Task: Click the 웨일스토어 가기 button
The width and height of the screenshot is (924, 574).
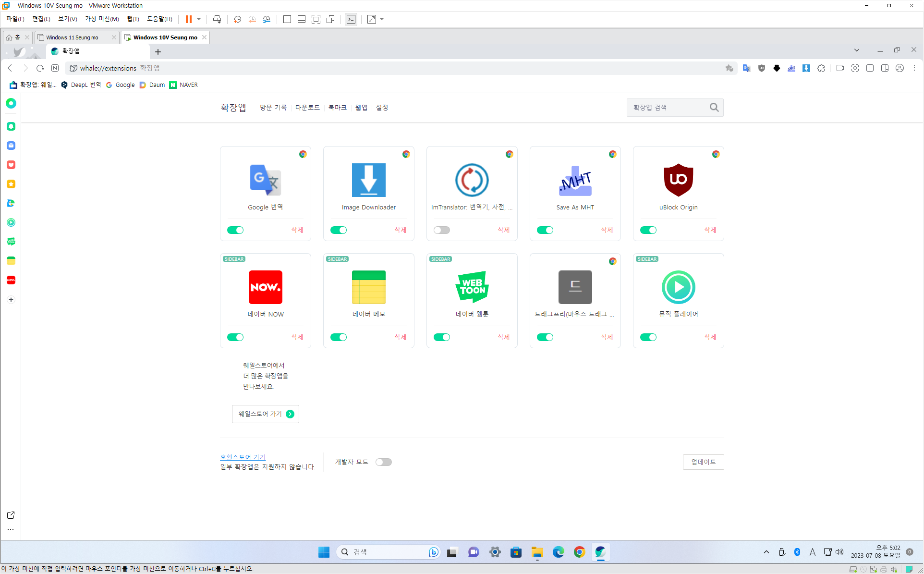Action: [x=265, y=414]
